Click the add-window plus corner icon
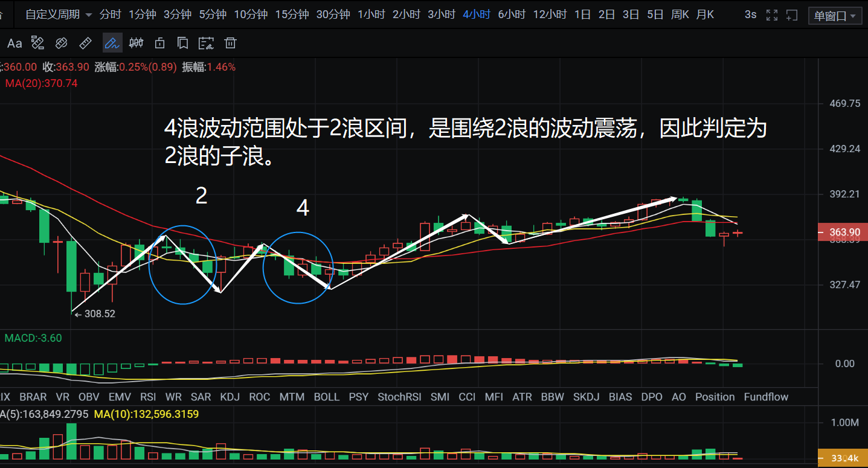 [792, 15]
